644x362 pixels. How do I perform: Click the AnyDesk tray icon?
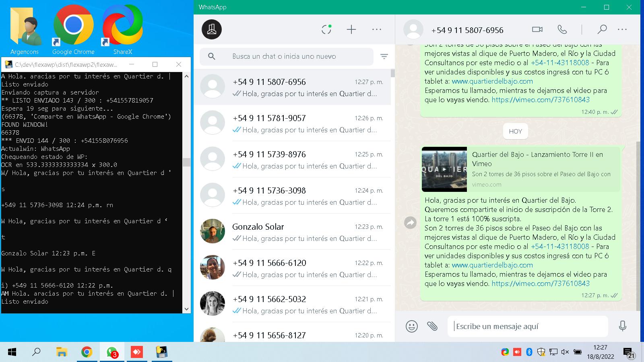pyautogui.click(x=517, y=352)
